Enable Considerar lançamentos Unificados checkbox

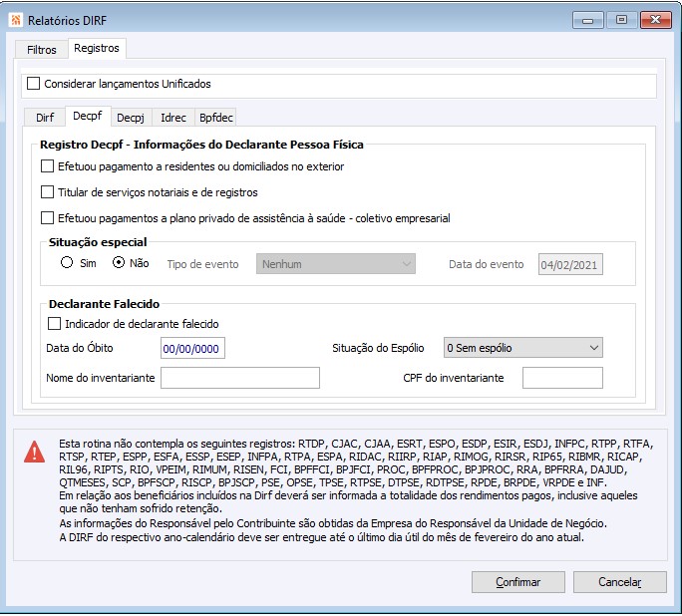(34, 84)
